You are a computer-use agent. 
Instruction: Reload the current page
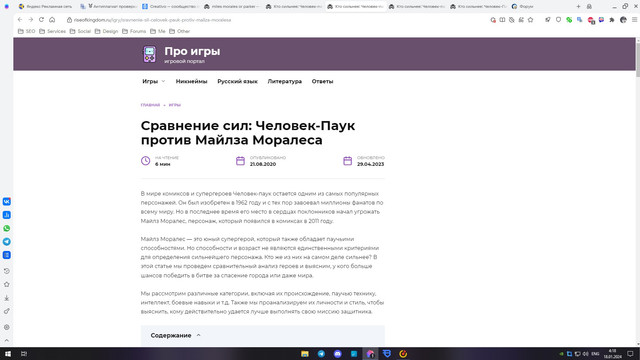pos(41,20)
